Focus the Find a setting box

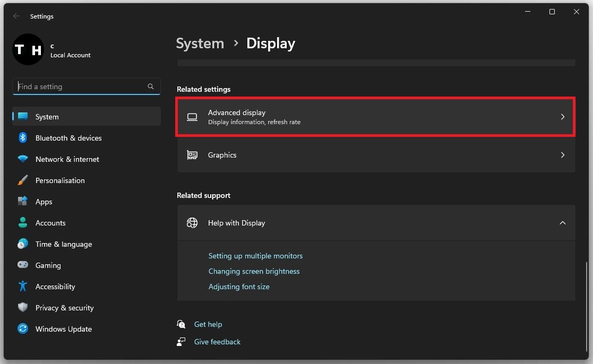[x=80, y=86]
